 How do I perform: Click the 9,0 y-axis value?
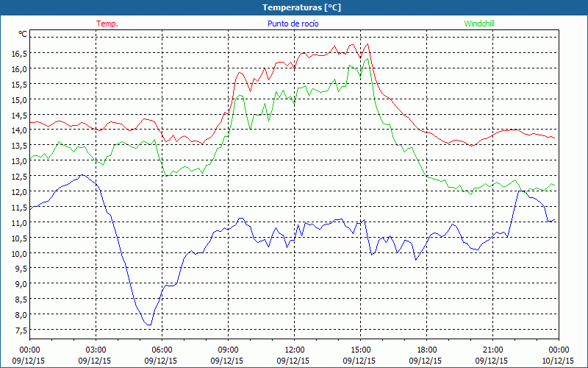coord(21,284)
